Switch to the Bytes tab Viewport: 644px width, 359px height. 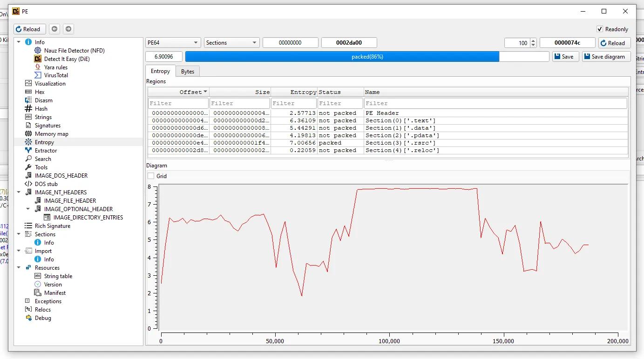[x=188, y=71]
